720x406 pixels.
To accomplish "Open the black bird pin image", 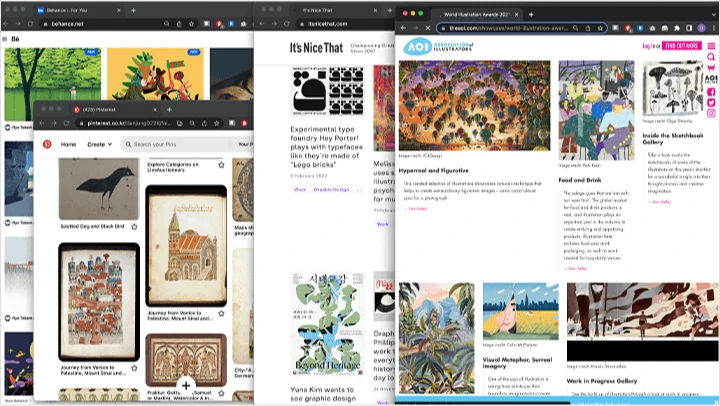I will tap(99, 189).
